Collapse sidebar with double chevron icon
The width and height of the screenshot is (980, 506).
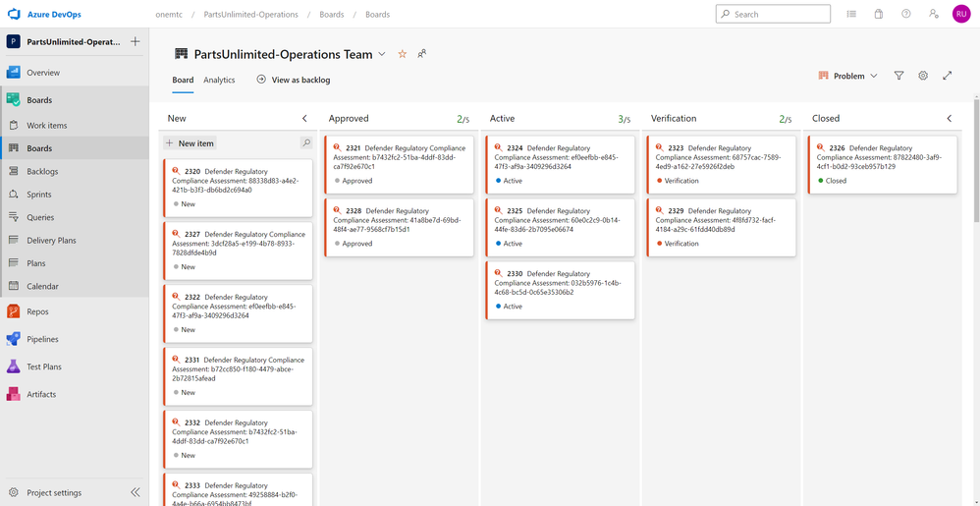click(135, 492)
